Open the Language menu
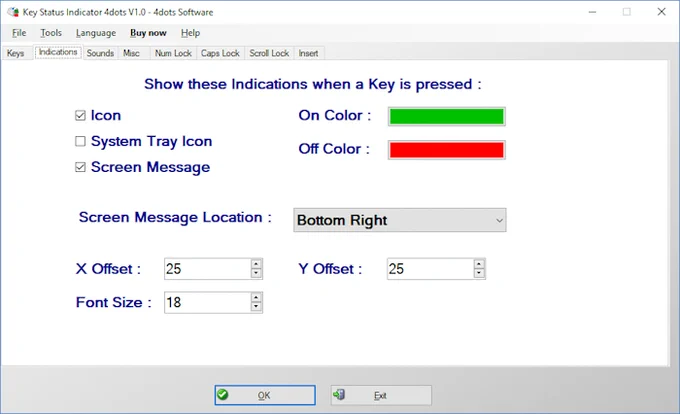Image resolution: width=680 pixels, height=414 pixels. [x=96, y=33]
